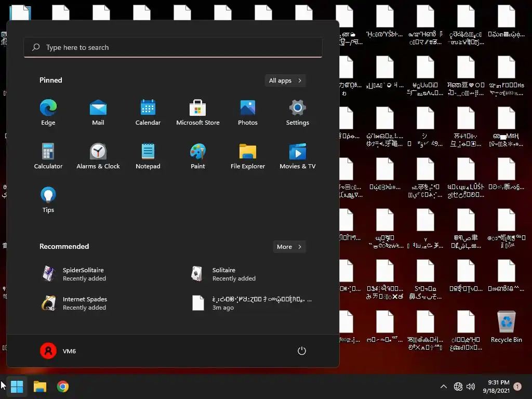Launch the Calculator app

click(48, 156)
